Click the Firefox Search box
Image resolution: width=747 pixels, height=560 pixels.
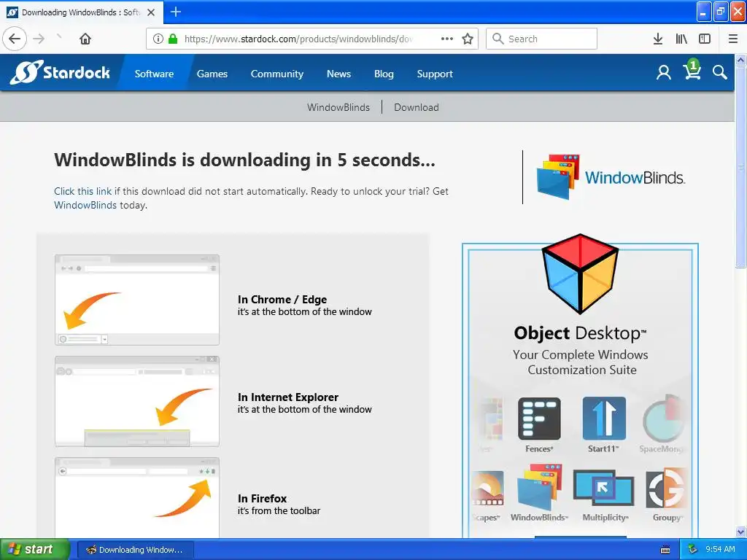542,39
